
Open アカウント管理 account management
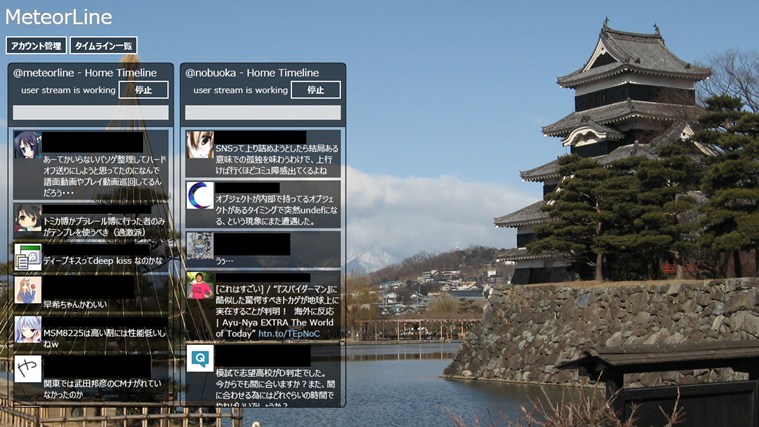(36, 46)
